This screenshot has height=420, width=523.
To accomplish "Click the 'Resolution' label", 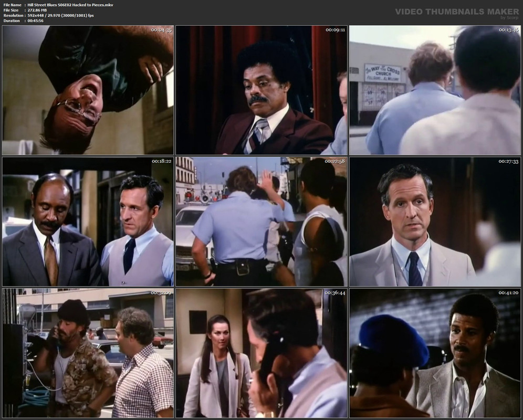I will pyautogui.click(x=13, y=15).
